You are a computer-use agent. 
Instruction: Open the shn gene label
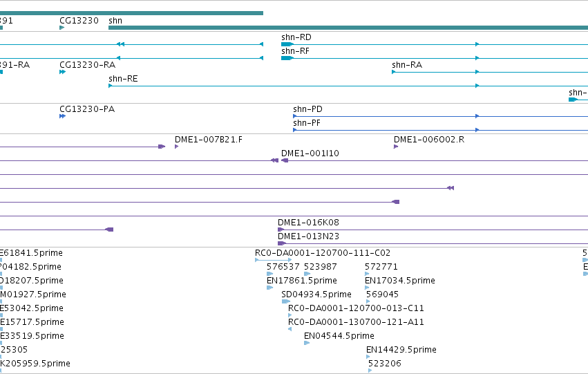click(115, 21)
